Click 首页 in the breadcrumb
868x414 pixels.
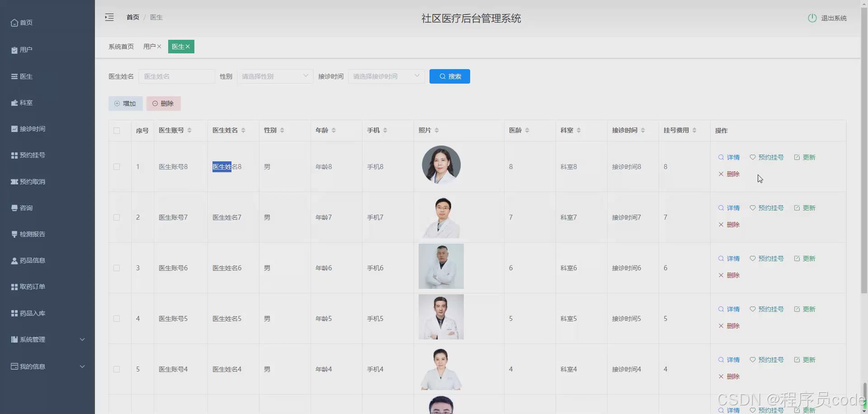point(133,17)
